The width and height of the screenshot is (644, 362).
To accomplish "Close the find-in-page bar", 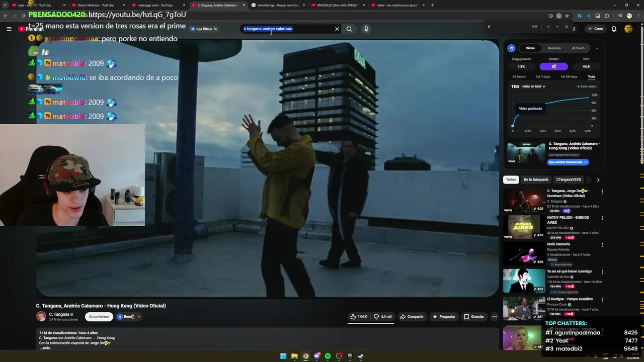I will [x=566, y=27].
